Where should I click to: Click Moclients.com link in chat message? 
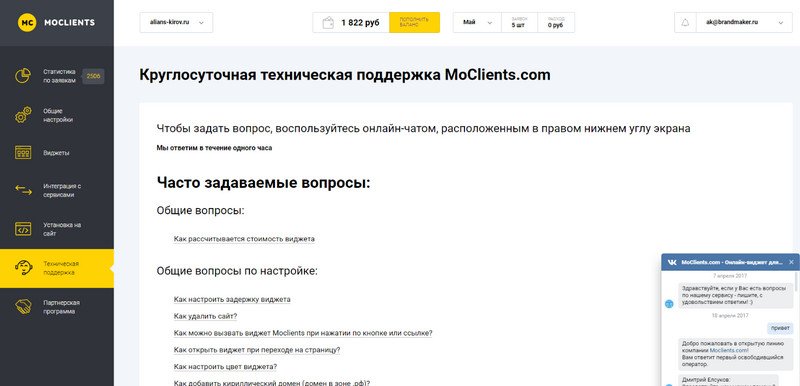coord(729,350)
